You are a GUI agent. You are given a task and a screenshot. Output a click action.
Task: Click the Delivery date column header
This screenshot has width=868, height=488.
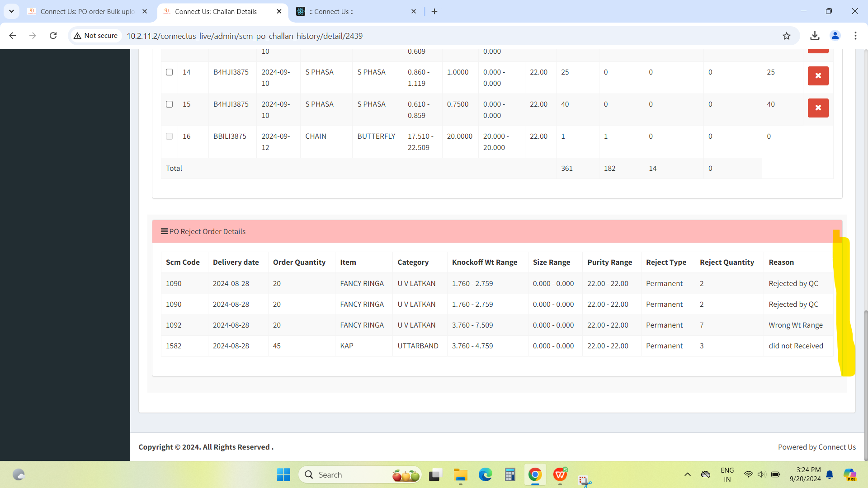point(236,262)
